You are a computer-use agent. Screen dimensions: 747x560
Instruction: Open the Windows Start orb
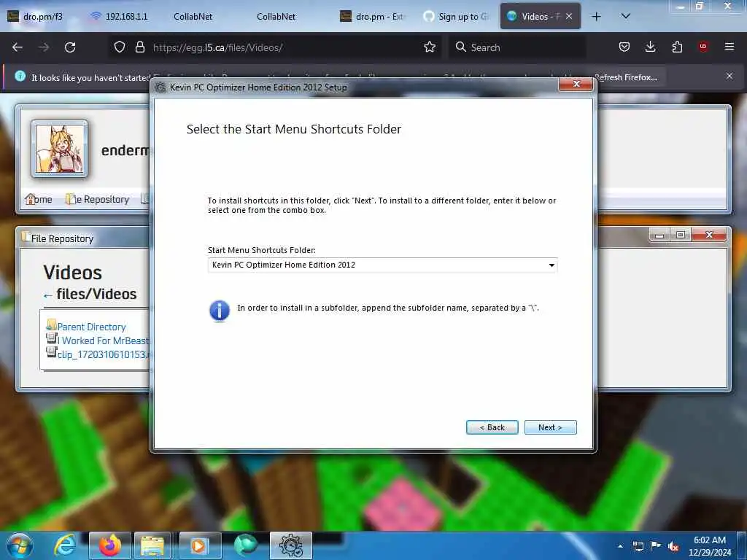(19, 545)
